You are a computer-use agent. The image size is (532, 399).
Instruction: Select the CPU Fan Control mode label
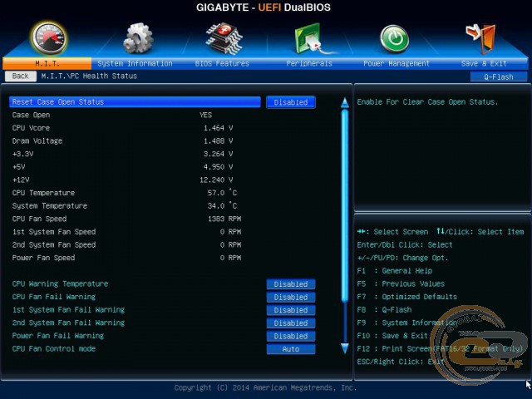[x=53, y=348]
